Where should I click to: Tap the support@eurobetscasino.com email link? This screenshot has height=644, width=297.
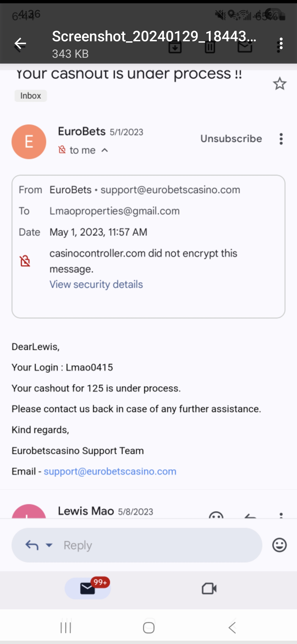tap(110, 471)
